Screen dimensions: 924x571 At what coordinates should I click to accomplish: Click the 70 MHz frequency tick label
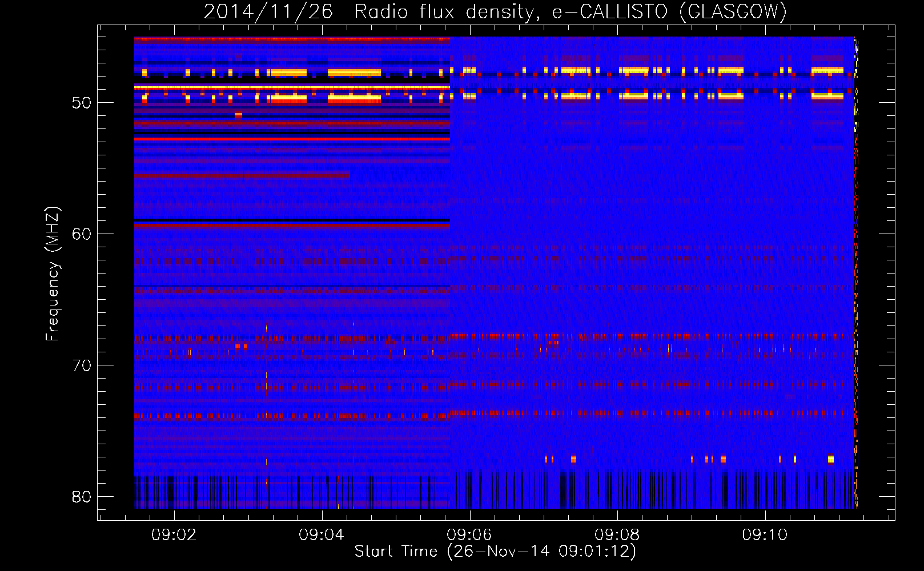pyautogui.click(x=82, y=366)
